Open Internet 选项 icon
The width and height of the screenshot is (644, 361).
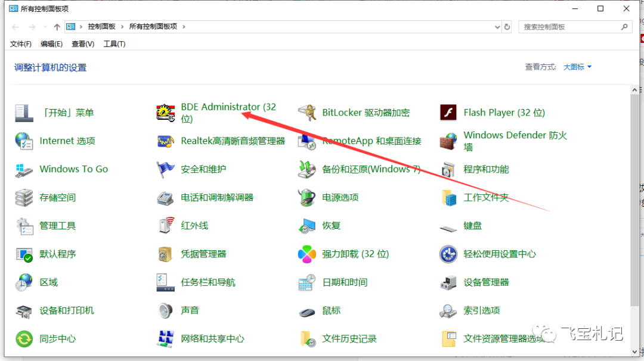24,141
